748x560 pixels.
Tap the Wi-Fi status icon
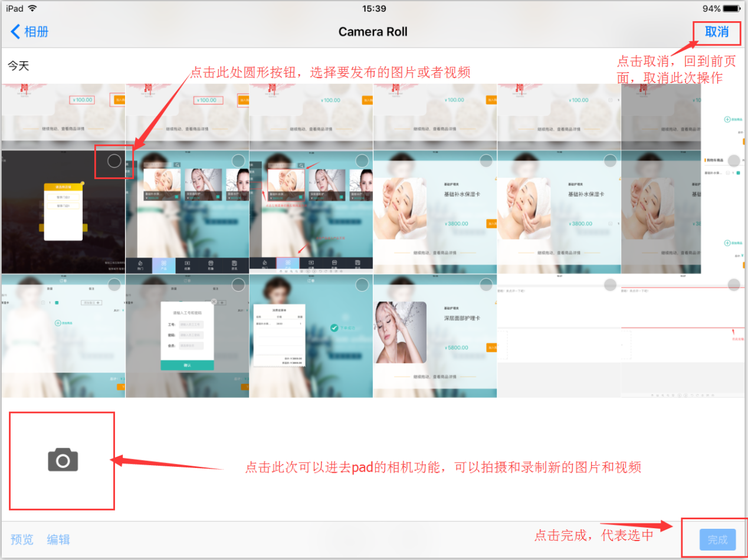pos(32,8)
